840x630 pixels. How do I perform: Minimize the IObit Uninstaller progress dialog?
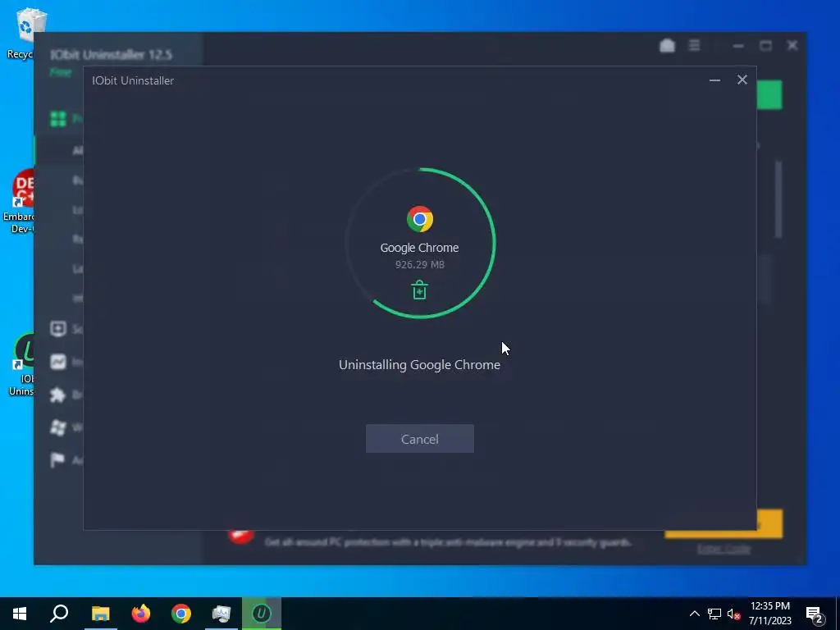tap(714, 80)
